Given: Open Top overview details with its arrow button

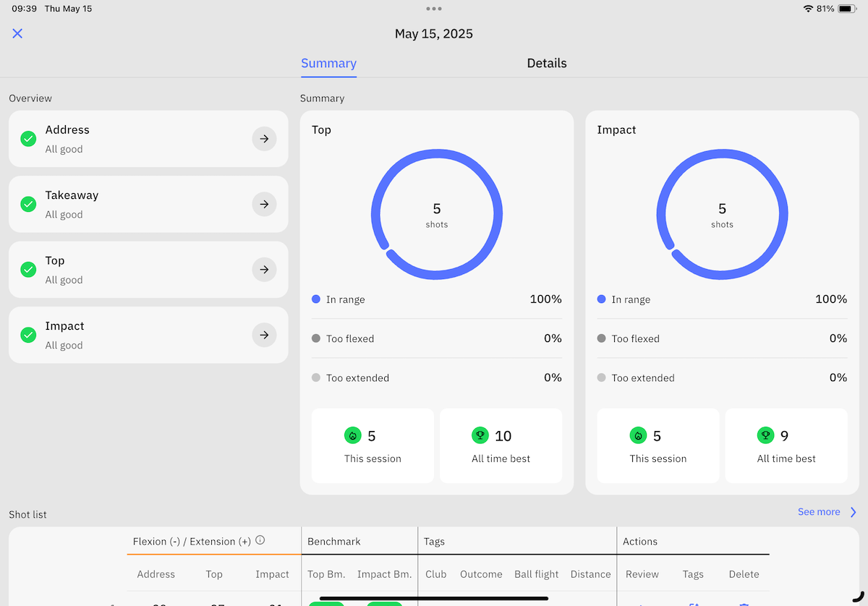Looking at the screenshot, I should pos(264,270).
